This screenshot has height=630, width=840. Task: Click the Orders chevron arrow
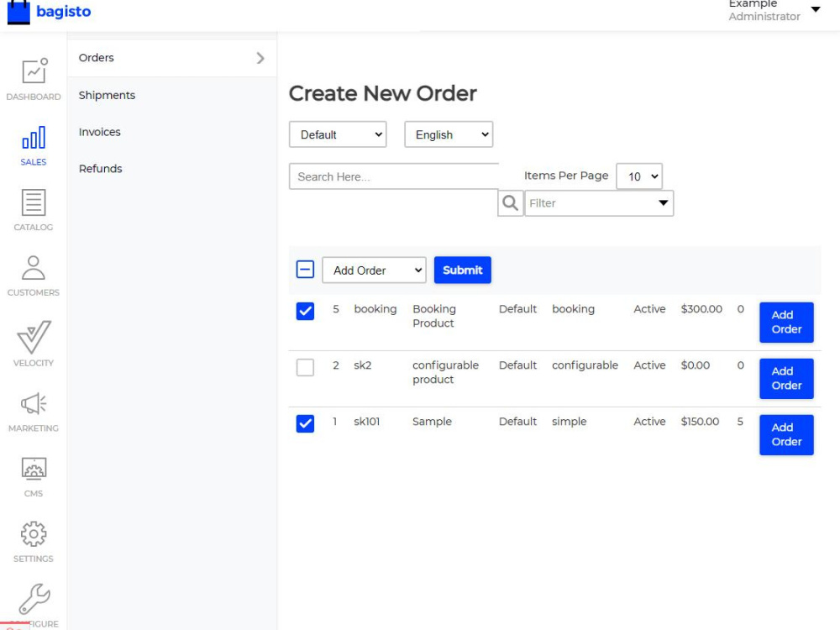coord(260,58)
